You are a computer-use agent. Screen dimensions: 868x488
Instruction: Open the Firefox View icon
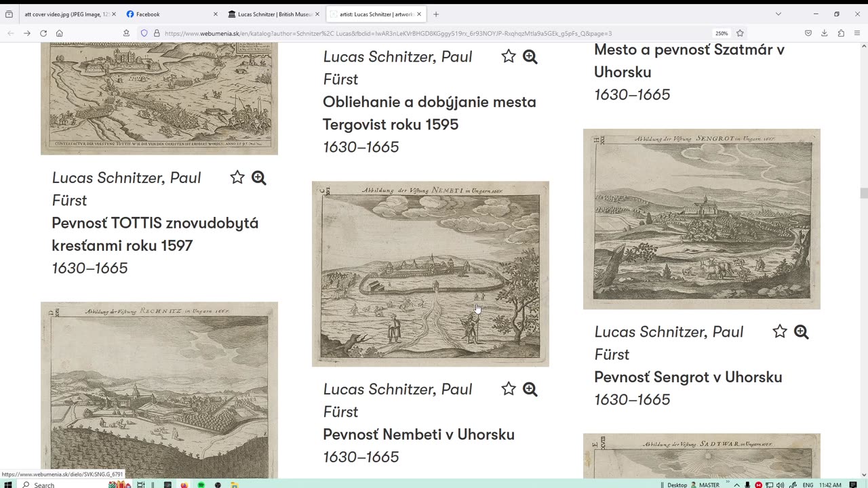click(x=9, y=14)
